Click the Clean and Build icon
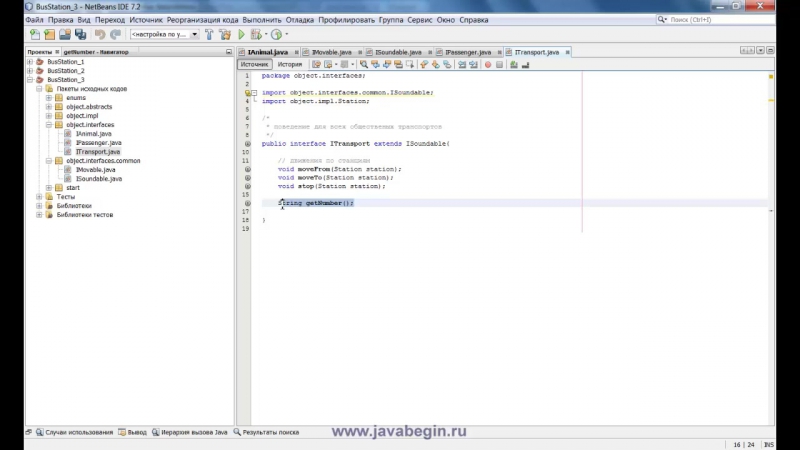 [226, 34]
